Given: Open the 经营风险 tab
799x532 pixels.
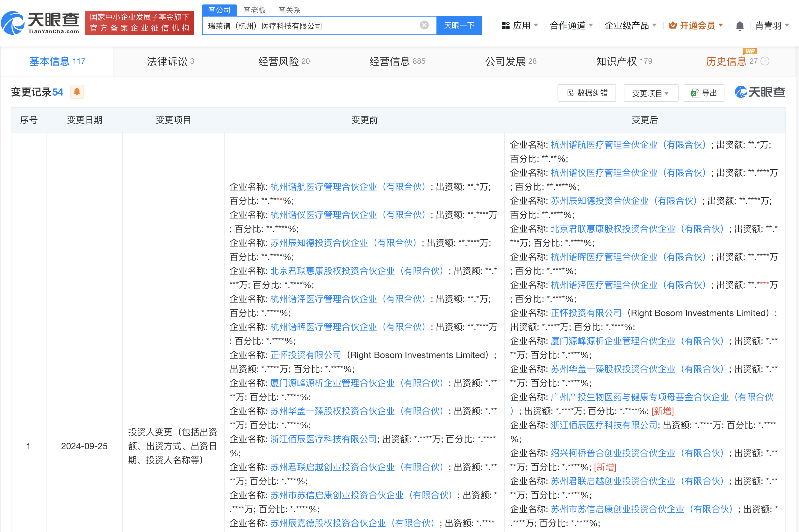Looking at the screenshot, I should click(284, 61).
